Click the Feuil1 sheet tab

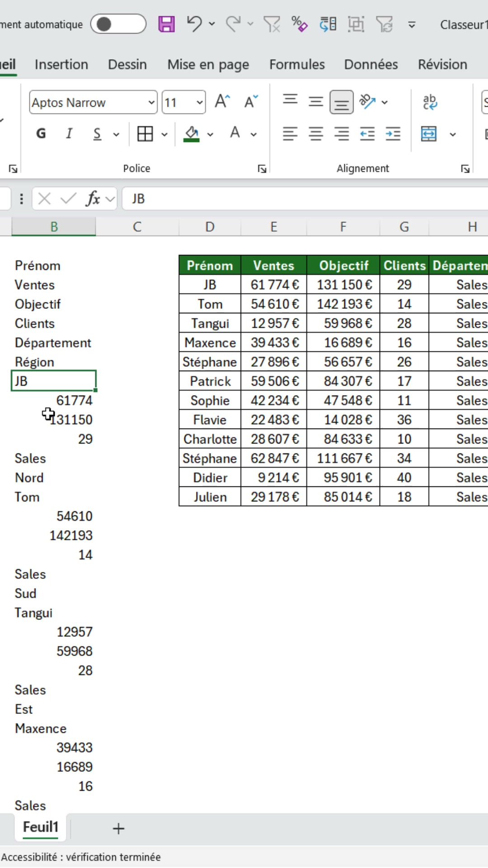(x=41, y=827)
